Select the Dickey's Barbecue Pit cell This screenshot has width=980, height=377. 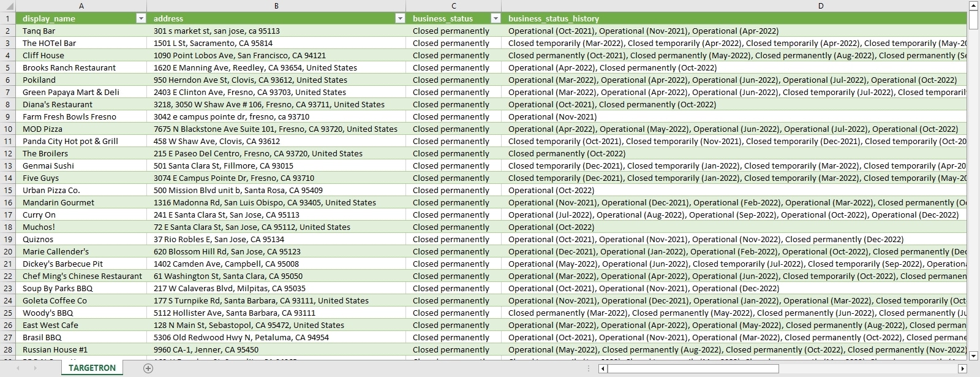[x=81, y=264]
